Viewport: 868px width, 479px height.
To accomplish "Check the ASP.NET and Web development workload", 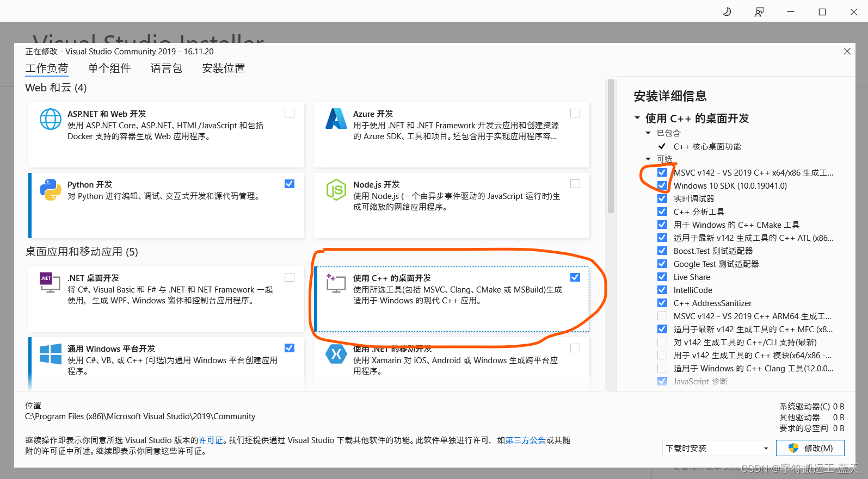I will pos(290,113).
